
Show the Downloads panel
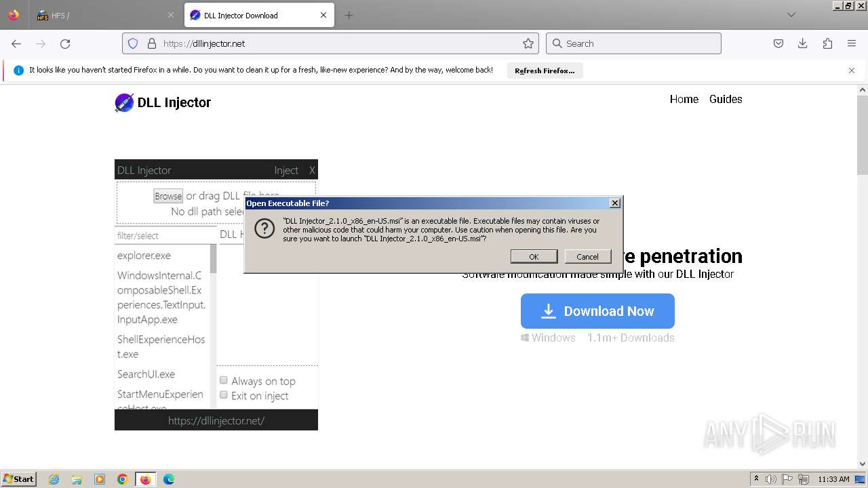pos(803,43)
